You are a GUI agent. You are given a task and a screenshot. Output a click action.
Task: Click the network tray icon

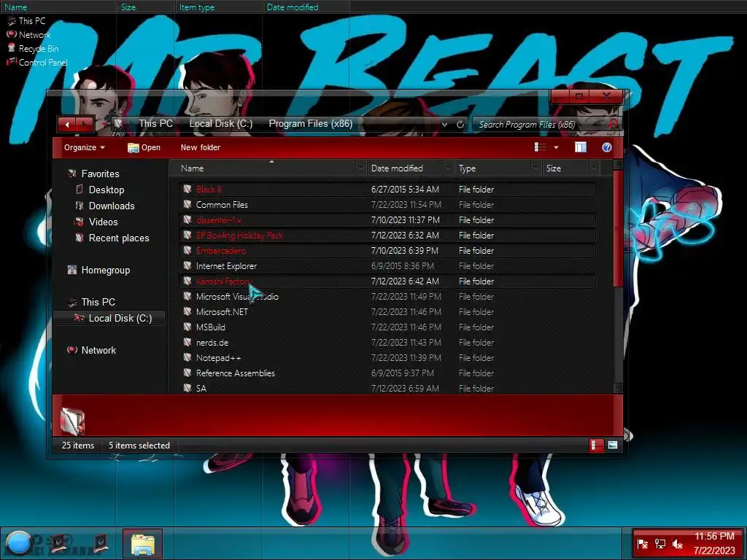pyautogui.click(x=659, y=543)
